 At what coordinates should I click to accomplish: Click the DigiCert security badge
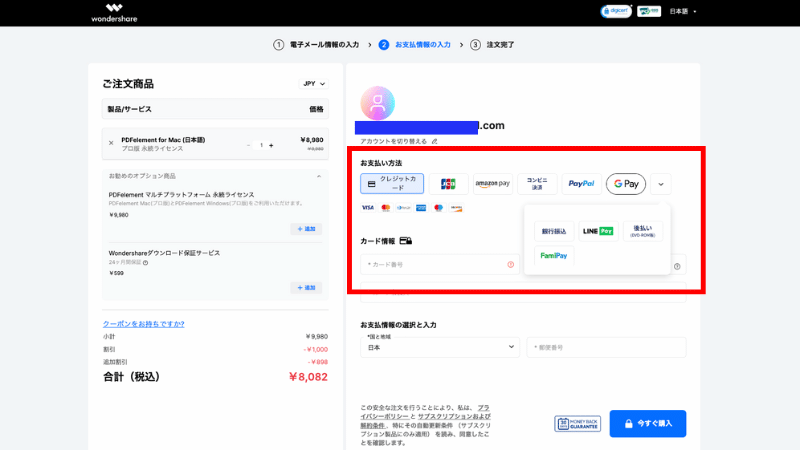(616, 11)
